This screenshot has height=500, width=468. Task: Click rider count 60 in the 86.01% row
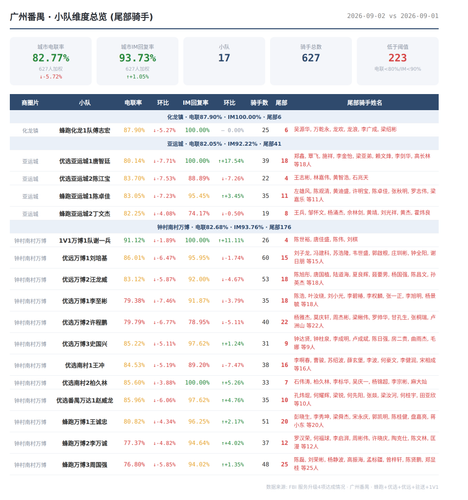265,258
